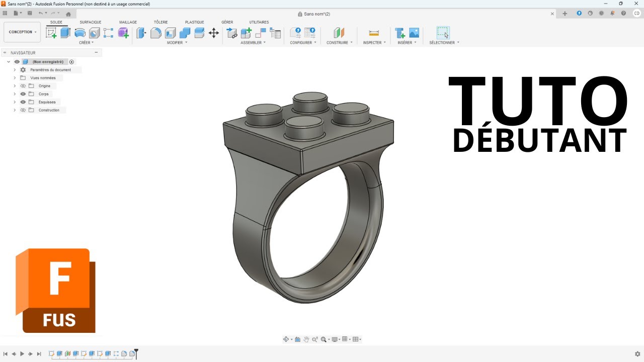
Task: Switch to the SURFACIQUE tab
Action: 91,22
